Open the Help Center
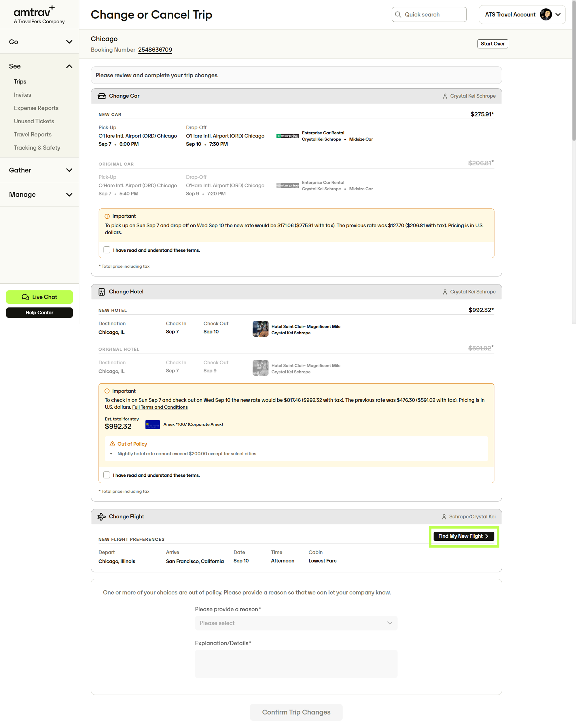Viewport: 576px width, 728px height. click(x=39, y=312)
